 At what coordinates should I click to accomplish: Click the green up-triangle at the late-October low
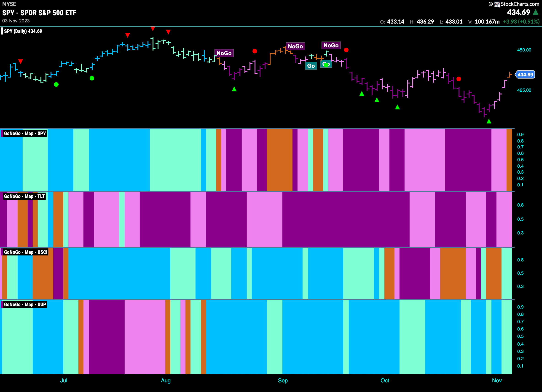tap(489, 121)
